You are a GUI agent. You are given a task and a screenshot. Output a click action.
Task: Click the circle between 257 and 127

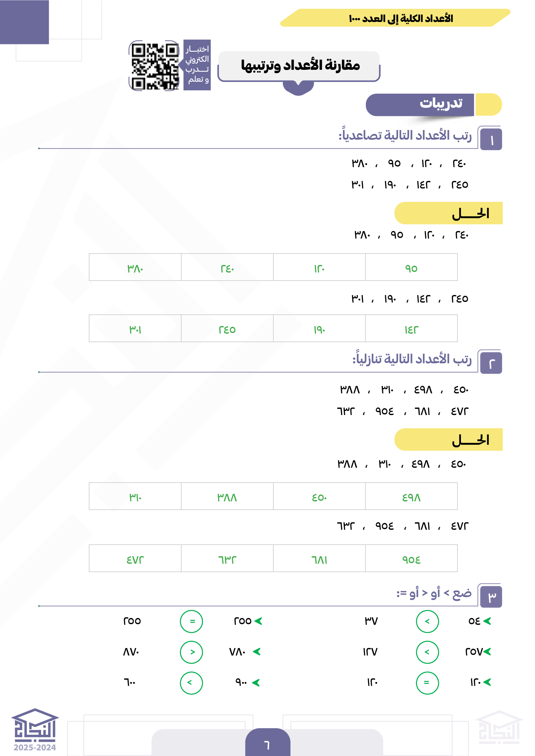click(427, 652)
